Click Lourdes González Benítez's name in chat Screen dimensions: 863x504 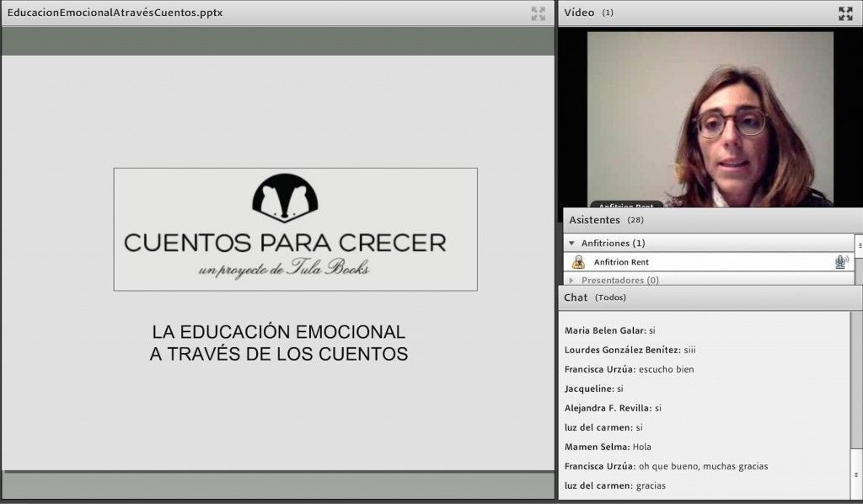623,350
